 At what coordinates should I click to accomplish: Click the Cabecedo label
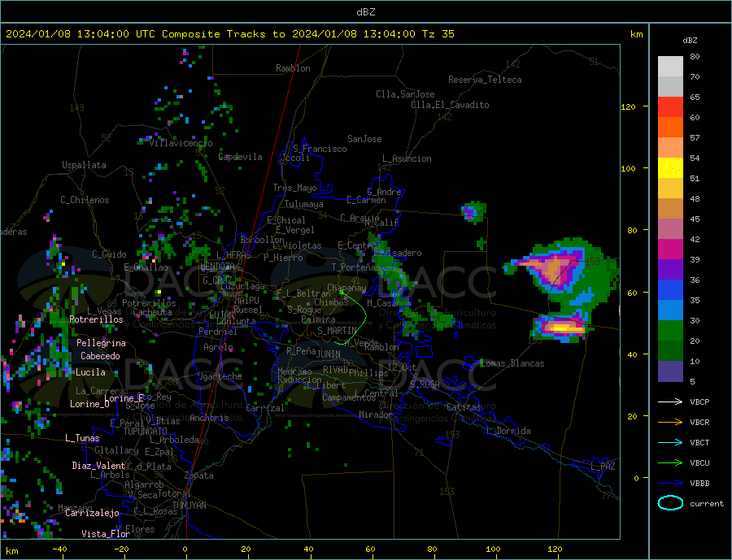tap(100, 356)
